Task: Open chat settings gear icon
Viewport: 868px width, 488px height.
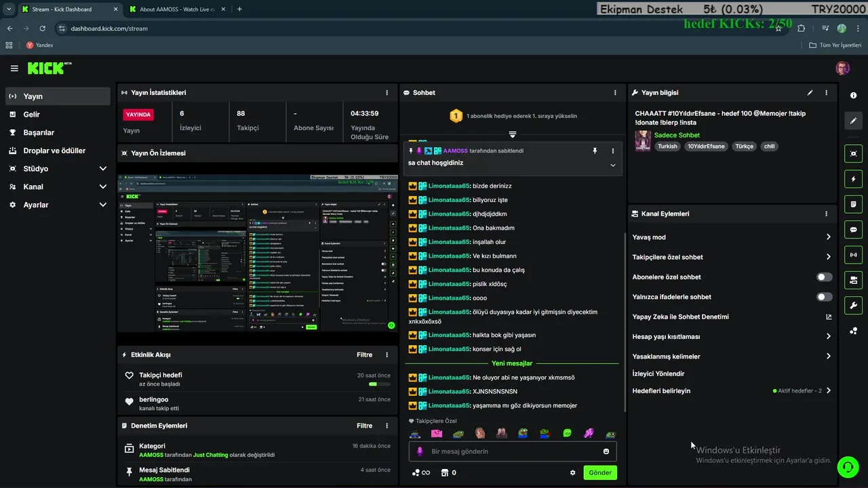Action: coord(572,473)
